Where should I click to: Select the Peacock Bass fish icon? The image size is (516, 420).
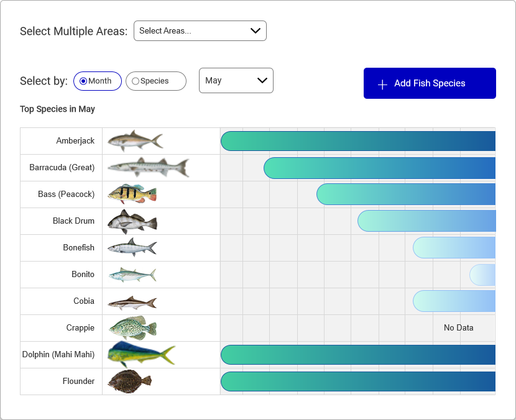133,194
